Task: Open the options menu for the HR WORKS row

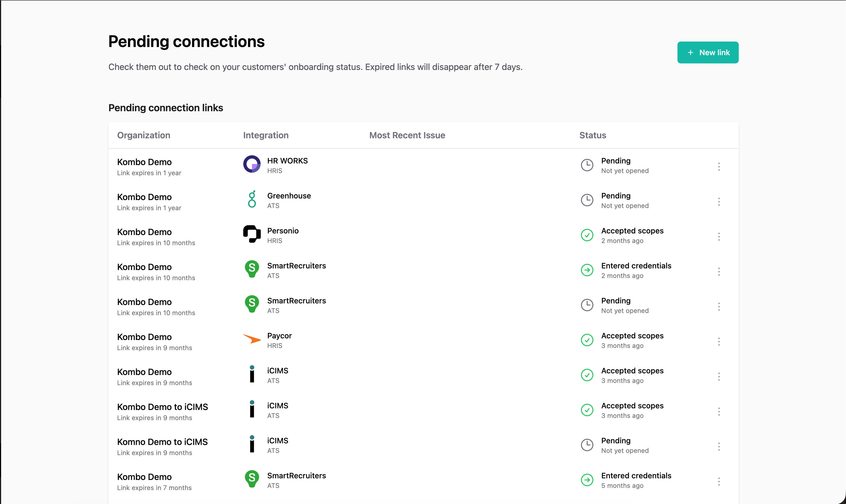Action: (x=719, y=166)
